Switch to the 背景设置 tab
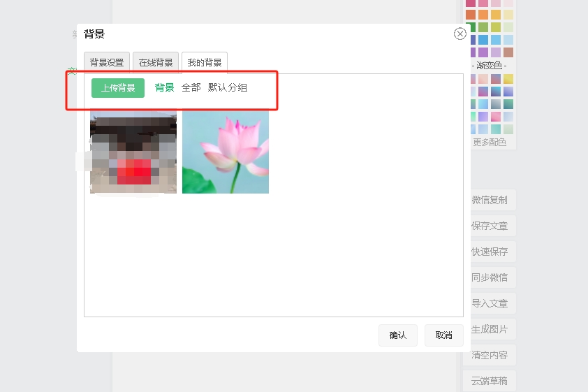This screenshot has height=392, width=588. click(107, 62)
